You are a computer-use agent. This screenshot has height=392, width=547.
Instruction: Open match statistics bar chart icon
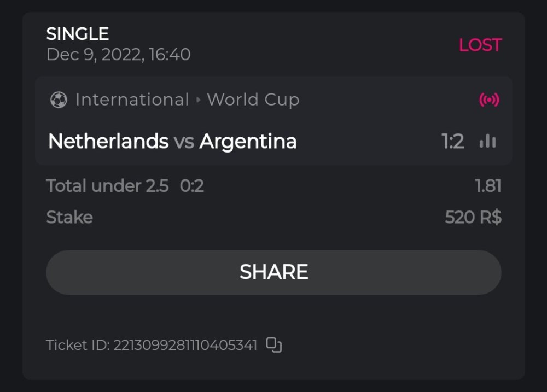(x=487, y=142)
